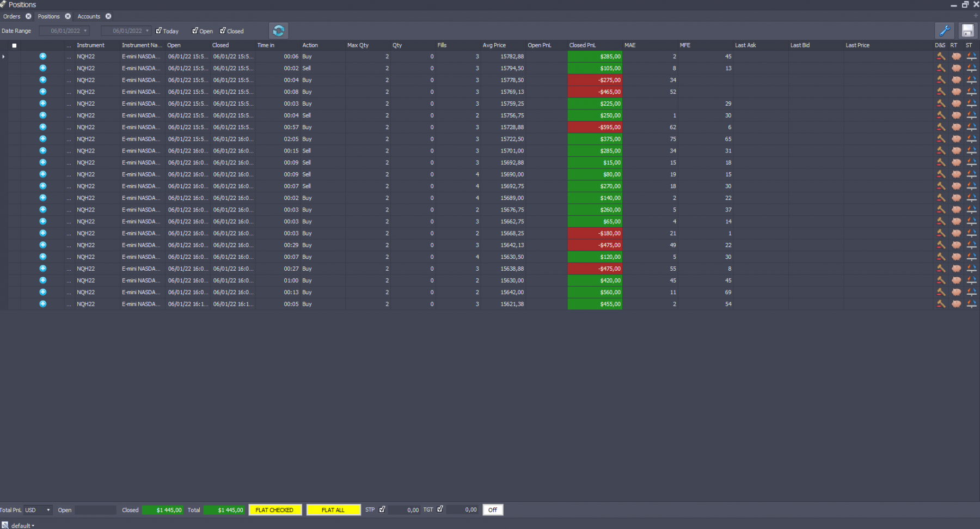Click the D&S hammer icon in 15759,25 row

(x=941, y=104)
